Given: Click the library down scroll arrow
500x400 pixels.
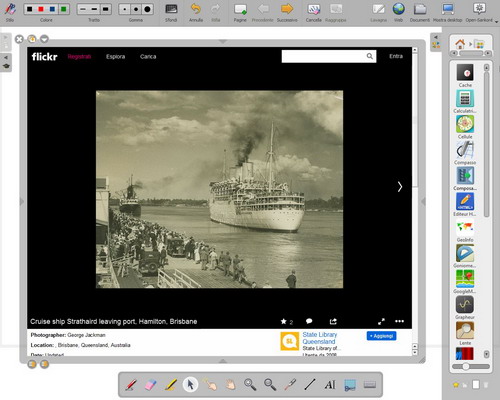Looking at the screenshot, I should (487, 354).
